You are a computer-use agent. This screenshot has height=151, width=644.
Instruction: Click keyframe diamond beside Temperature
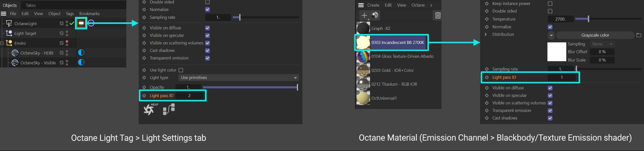(x=487, y=19)
